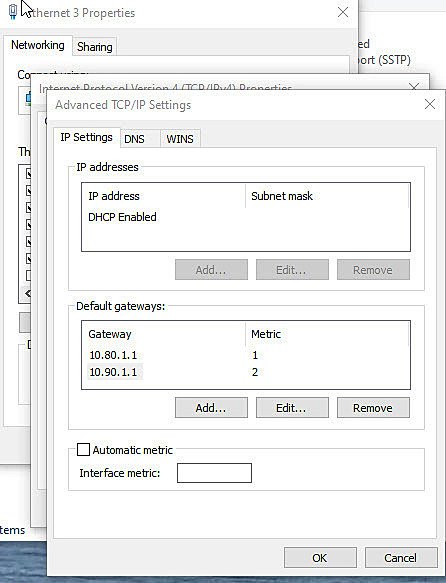Switch to the DNS tab
Screen dimensions: 446x583
coord(134,139)
